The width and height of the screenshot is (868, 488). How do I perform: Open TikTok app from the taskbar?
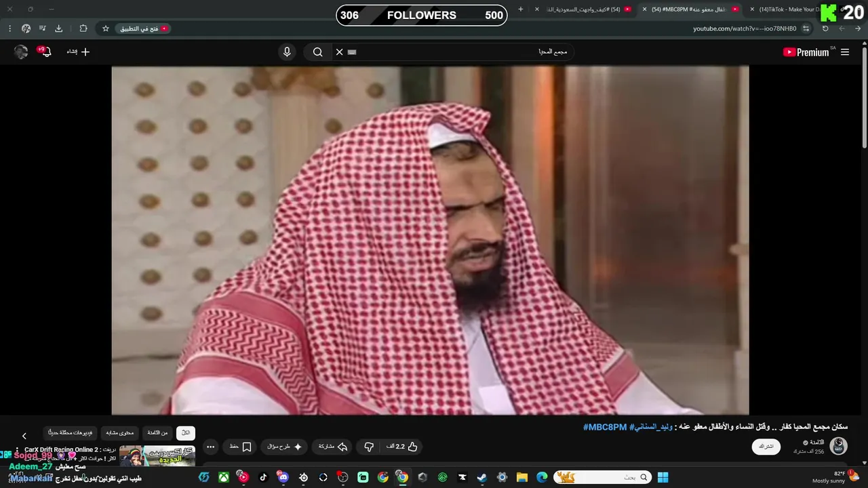(x=264, y=477)
